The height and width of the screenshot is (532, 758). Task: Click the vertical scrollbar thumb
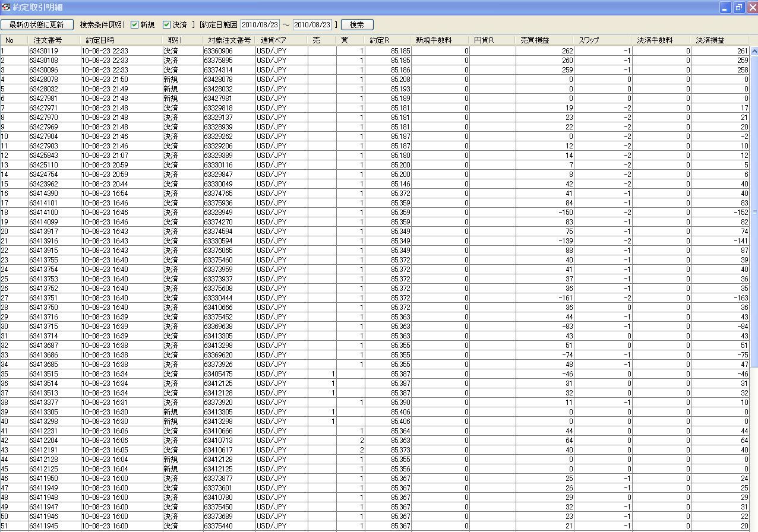coord(754,212)
